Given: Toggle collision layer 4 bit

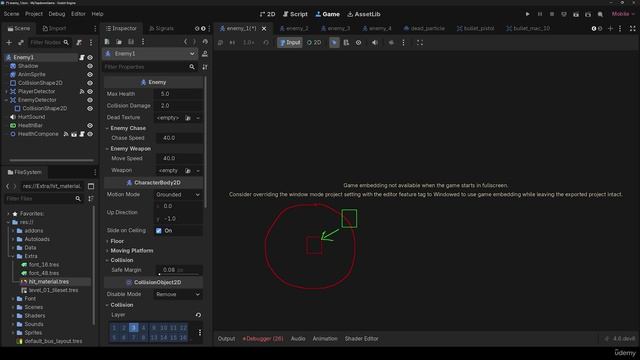Looking at the screenshot, I should click(x=143, y=328).
